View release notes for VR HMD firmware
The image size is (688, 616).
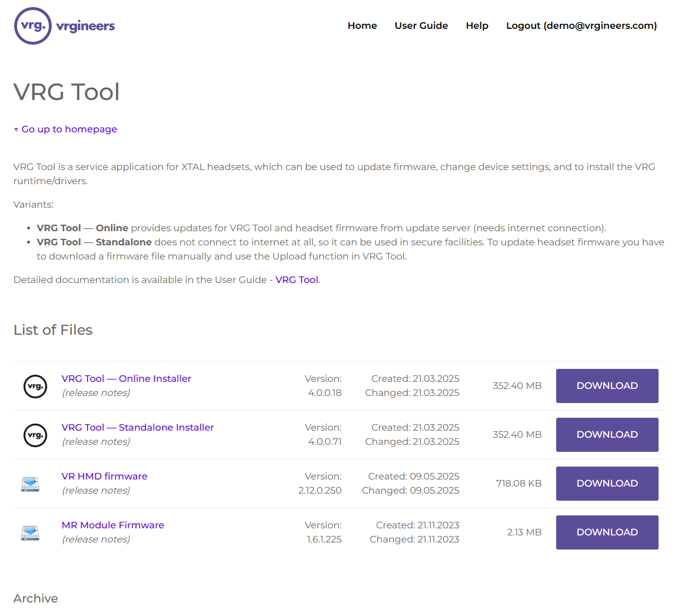[96, 491]
